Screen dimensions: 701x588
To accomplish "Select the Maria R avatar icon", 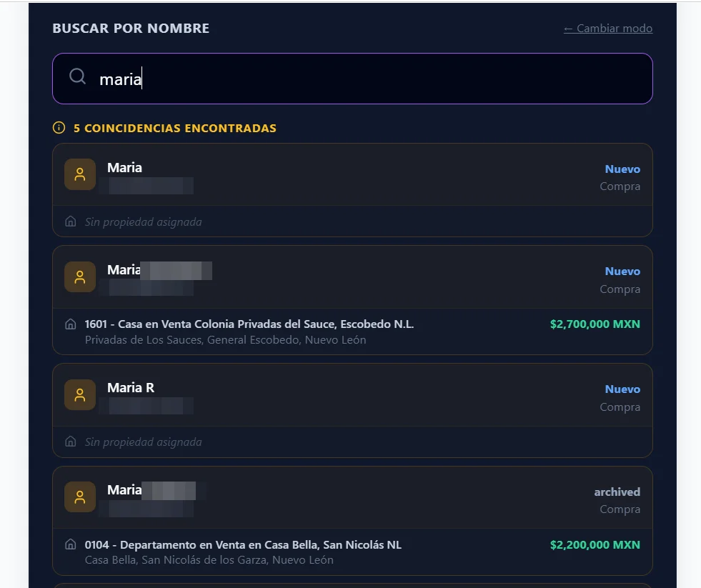I will (x=80, y=395).
